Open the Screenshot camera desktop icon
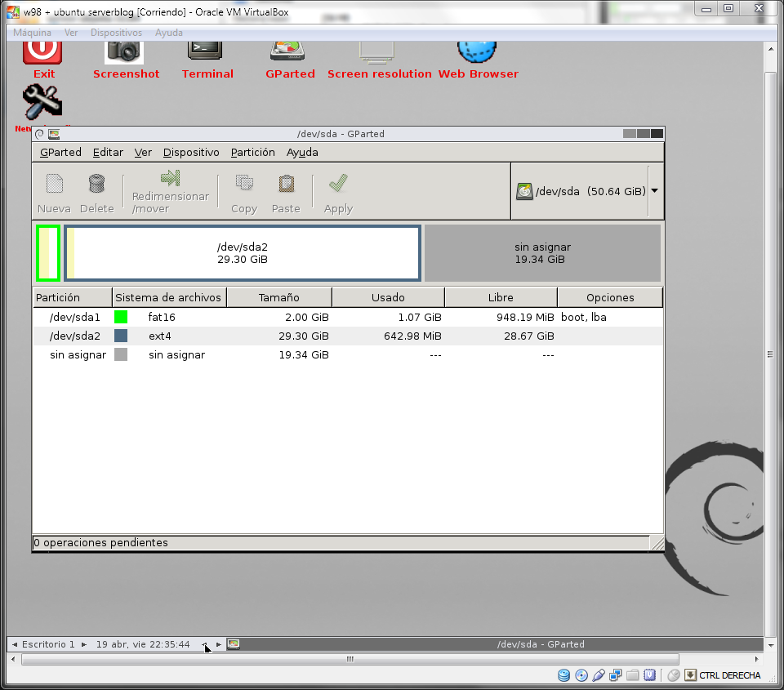 tap(124, 52)
